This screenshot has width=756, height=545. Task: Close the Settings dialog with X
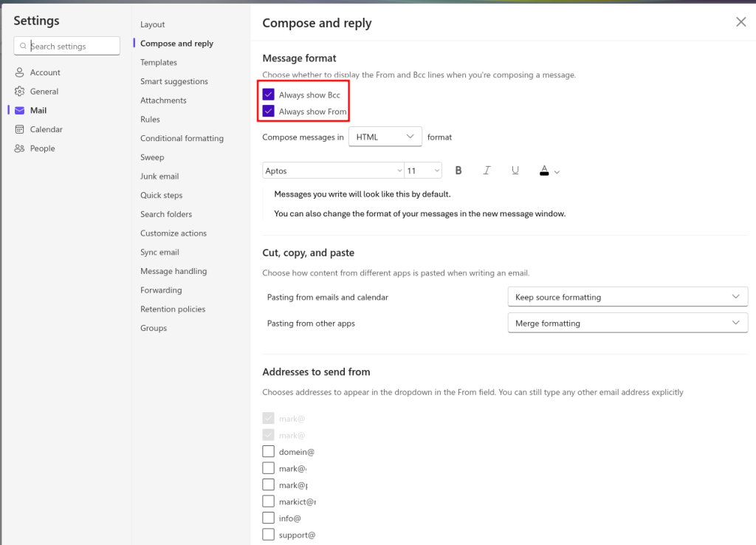coord(740,22)
